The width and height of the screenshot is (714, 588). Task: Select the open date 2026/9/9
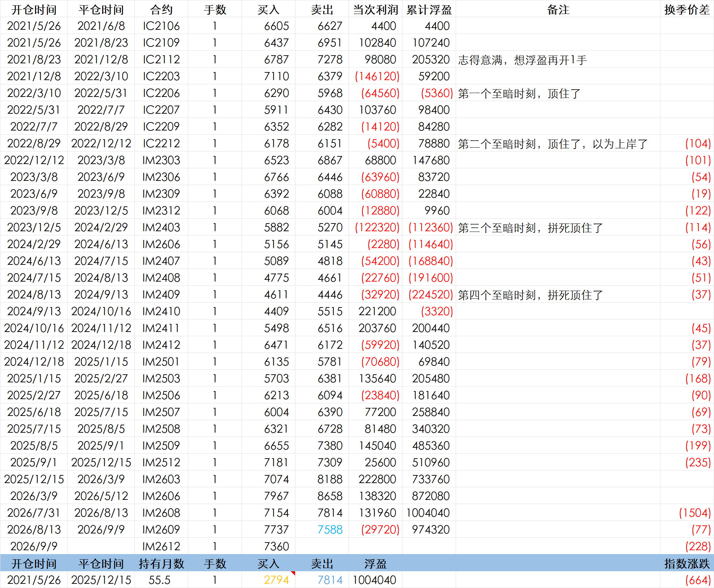(x=34, y=546)
